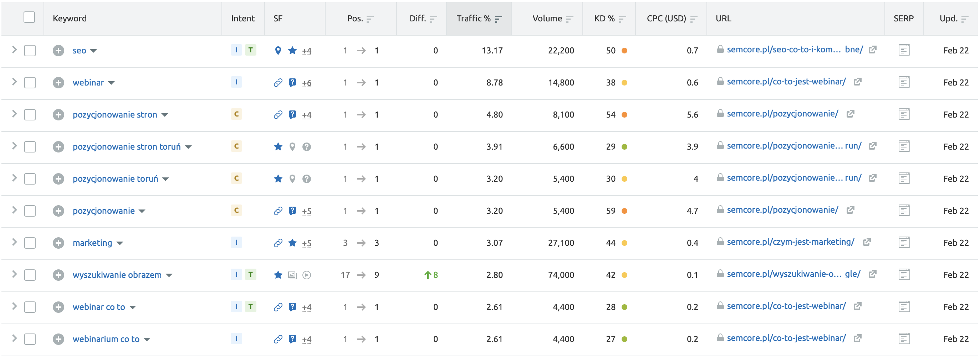The height and width of the screenshot is (357, 980).
Task: Click plus icon beside webinarium co to
Action: coord(58,339)
